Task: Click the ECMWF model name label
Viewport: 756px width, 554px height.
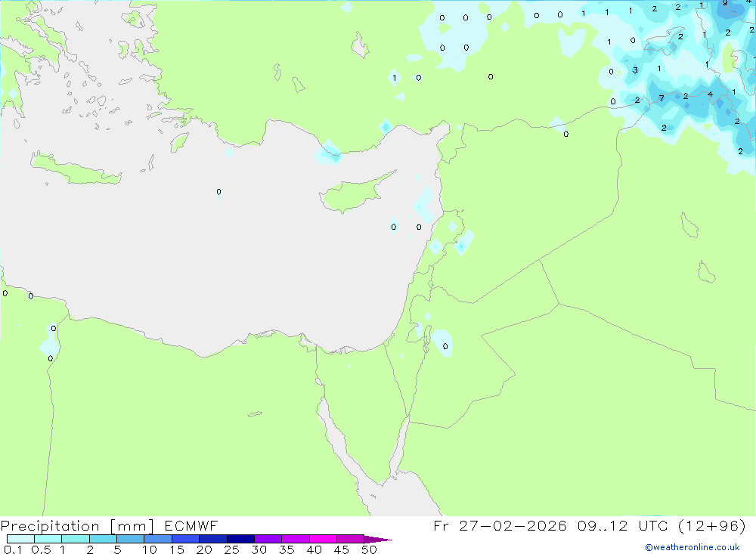Action: (x=191, y=525)
